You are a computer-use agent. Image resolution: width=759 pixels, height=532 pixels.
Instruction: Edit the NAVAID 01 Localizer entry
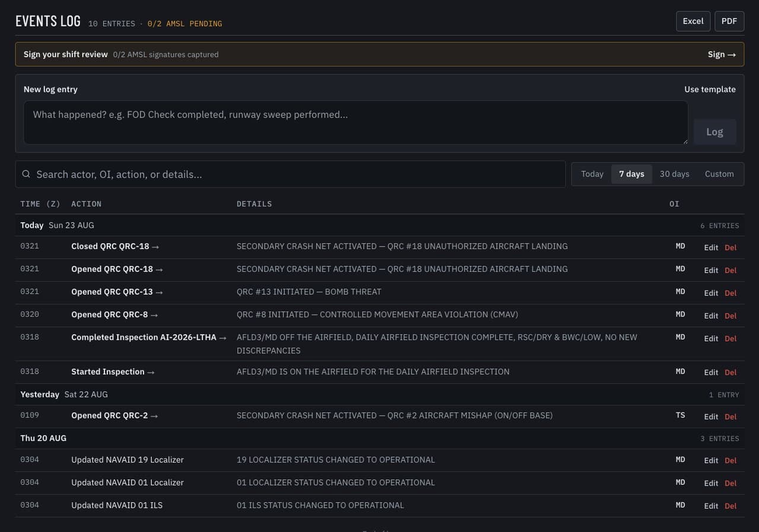click(x=711, y=483)
